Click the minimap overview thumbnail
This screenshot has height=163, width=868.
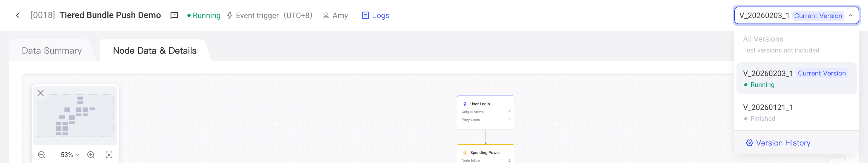[75, 116]
